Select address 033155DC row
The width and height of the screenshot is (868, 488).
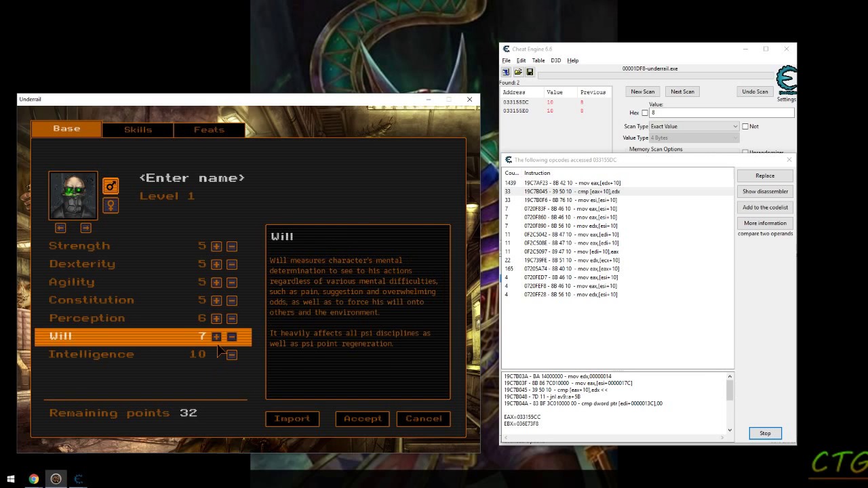[x=556, y=102]
